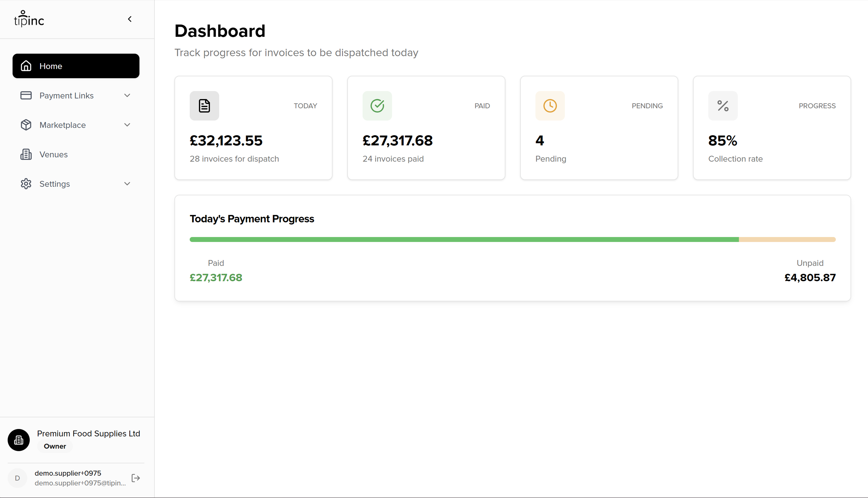868x498 pixels.
Task: Click the Premium Food Supplies building avatar
Action: 19,440
